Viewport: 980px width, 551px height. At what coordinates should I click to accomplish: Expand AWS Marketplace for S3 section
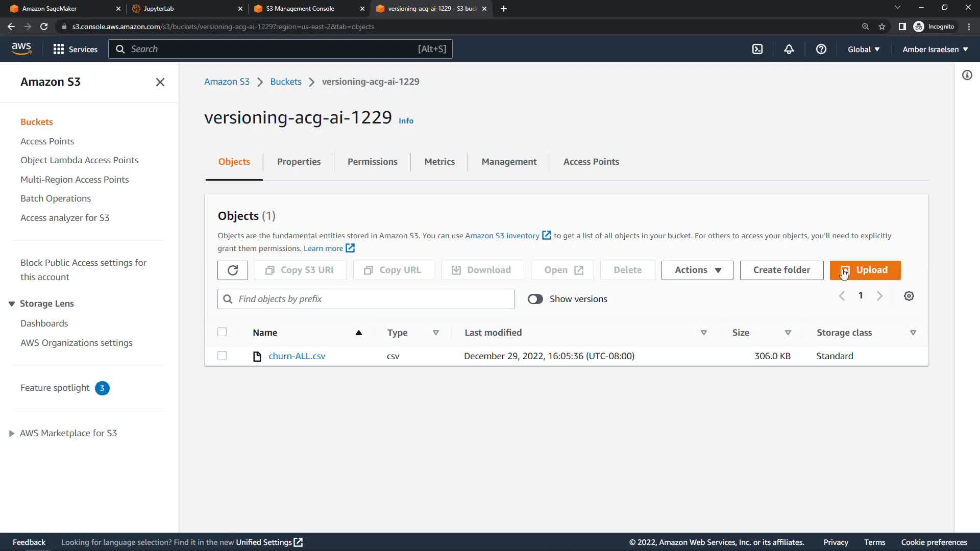click(x=12, y=433)
